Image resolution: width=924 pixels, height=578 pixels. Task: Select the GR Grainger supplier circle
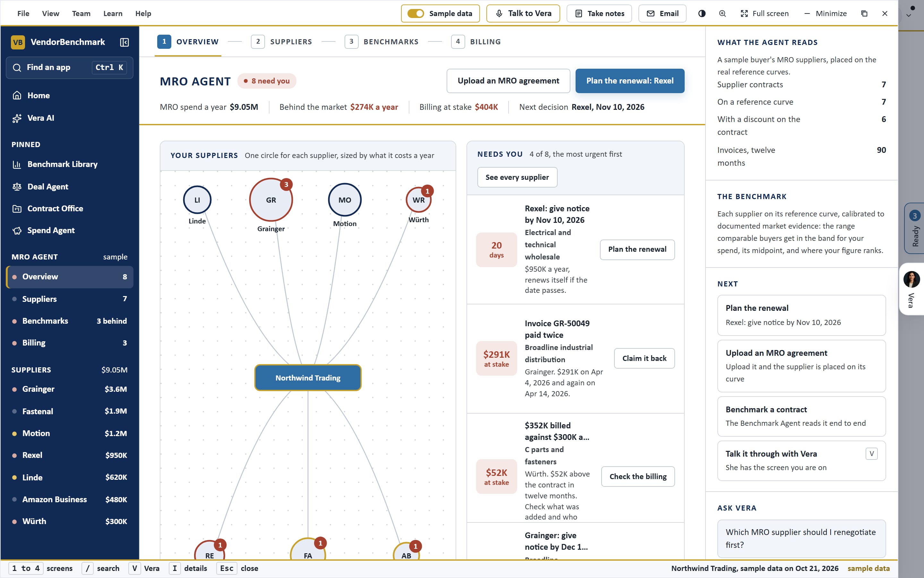(271, 199)
